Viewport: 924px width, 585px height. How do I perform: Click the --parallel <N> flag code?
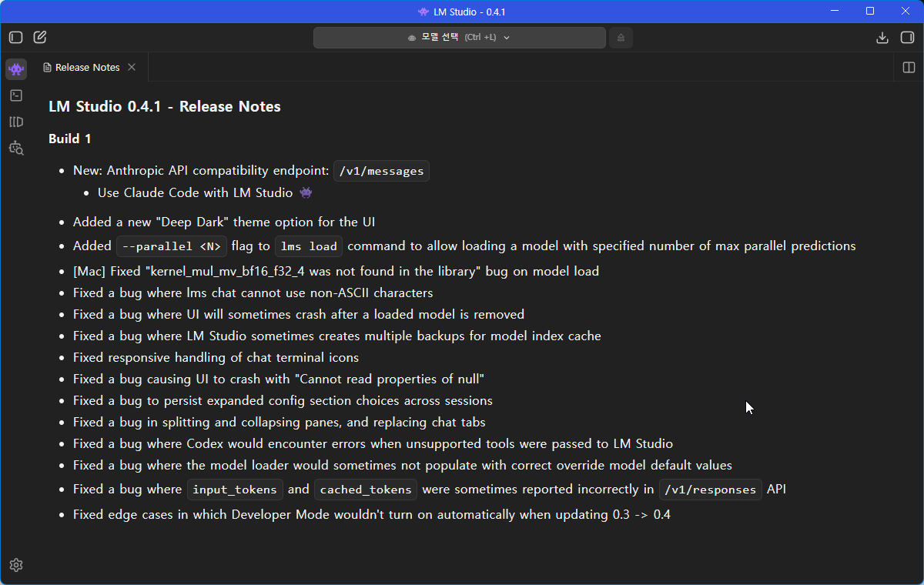172,246
